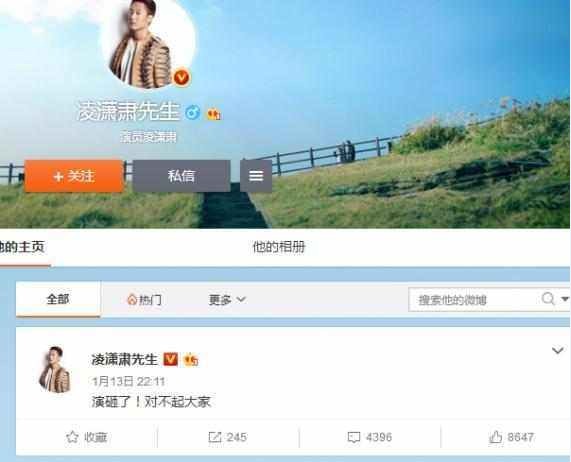Click the 搜索他的微博 search input field
This screenshot has width=571, height=462.
tap(475, 299)
